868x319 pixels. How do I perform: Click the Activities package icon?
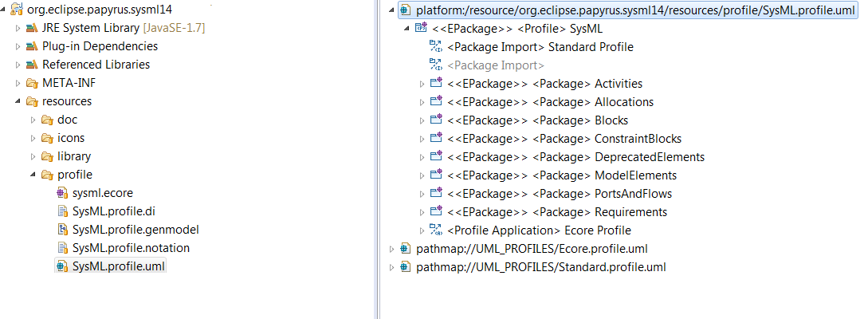[x=436, y=83]
